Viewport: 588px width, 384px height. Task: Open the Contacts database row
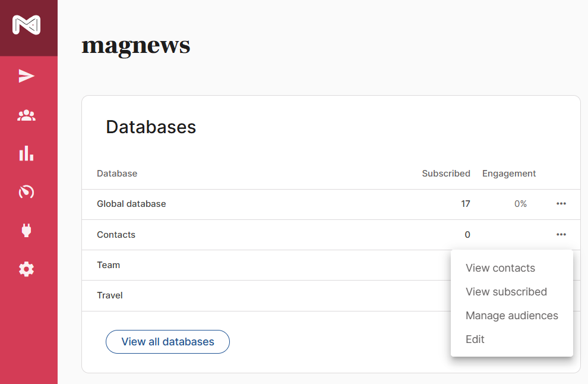click(x=331, y=235)
